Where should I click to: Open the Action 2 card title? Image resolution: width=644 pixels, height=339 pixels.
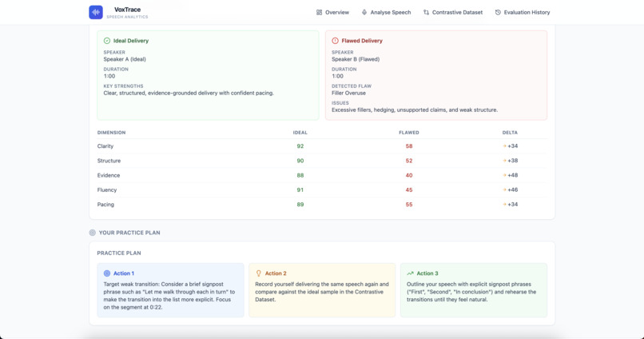pyautogui.click(x=276, y=273)
